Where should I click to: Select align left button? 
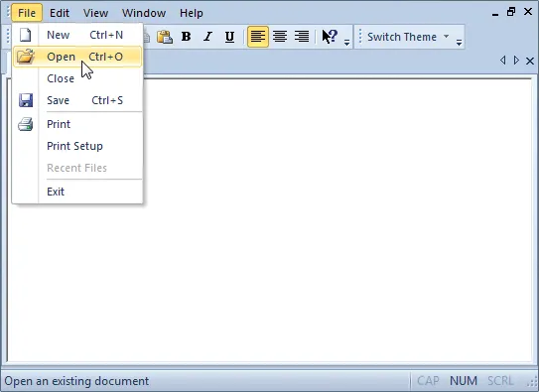(258, 37)
